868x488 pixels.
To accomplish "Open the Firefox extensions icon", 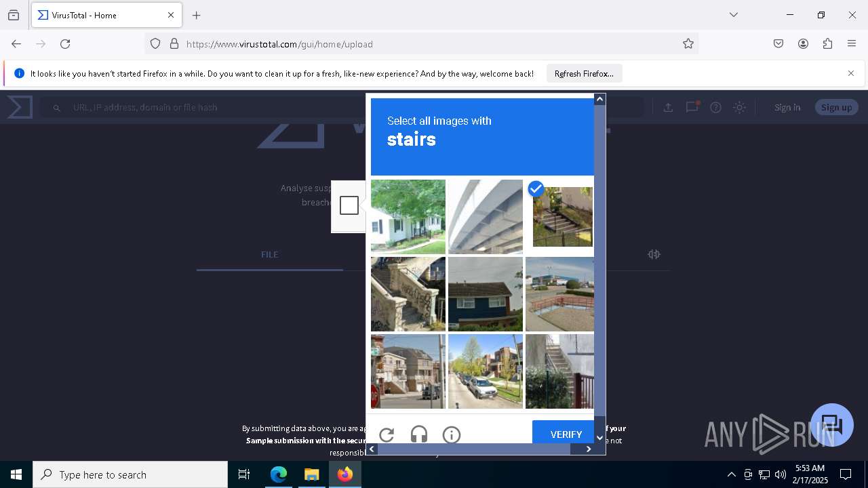I will [x=827, y=44].
